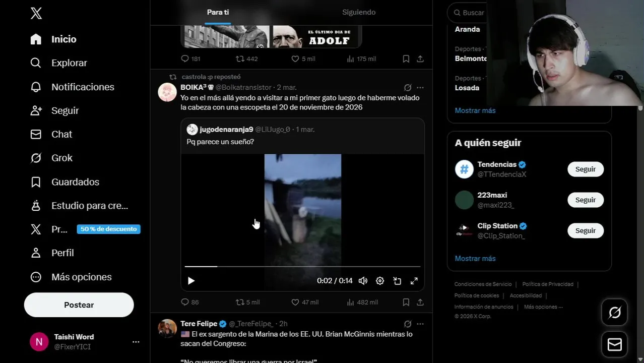
Task: Open Notificaciones
Action: pyautogui.click(x=72, y=87)
